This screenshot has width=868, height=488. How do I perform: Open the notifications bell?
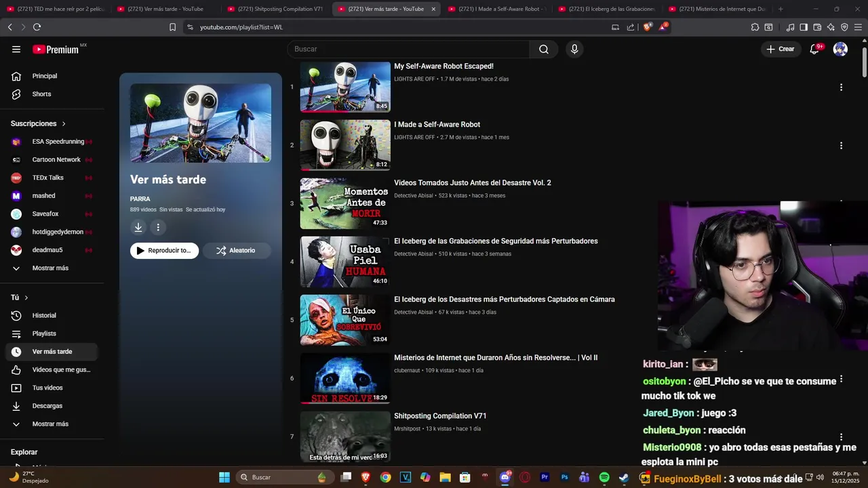[814, 49]
